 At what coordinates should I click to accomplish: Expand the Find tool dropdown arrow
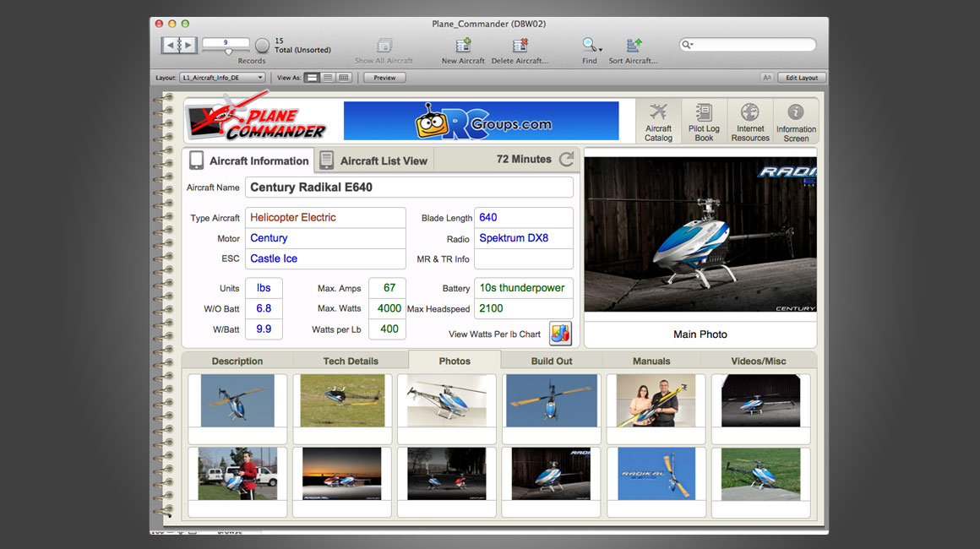601,49
